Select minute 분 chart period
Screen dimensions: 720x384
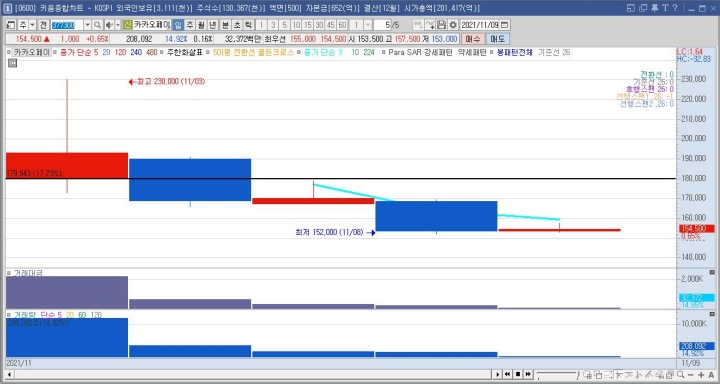pos(225,25)
